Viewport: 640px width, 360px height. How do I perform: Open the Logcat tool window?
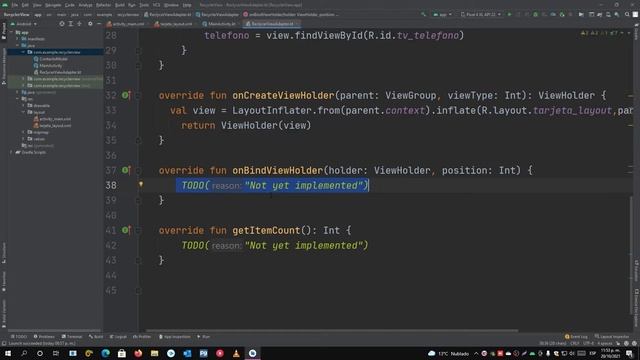click(118, 337)
